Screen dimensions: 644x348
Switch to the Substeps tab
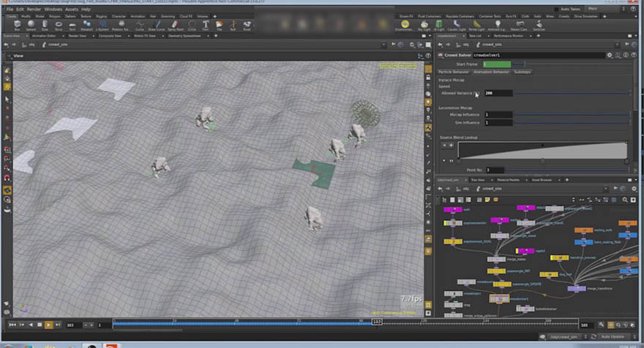tap(522, 72)
